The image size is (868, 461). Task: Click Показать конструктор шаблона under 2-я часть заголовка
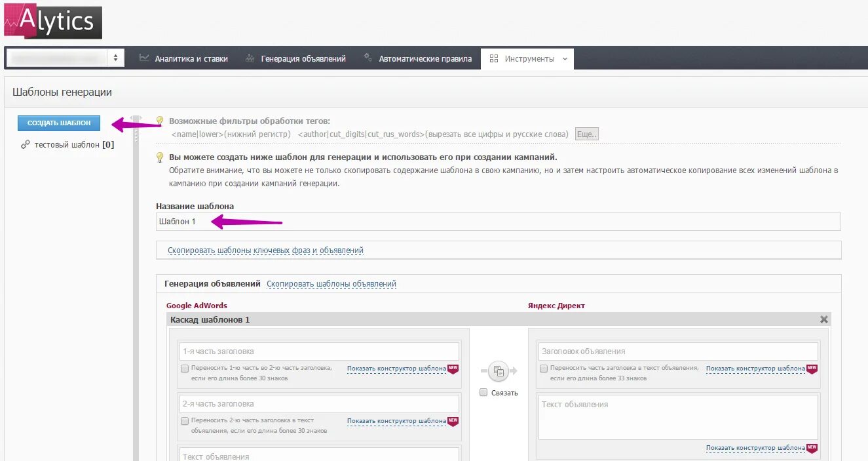pyautogui.click(x=396, y=421)
